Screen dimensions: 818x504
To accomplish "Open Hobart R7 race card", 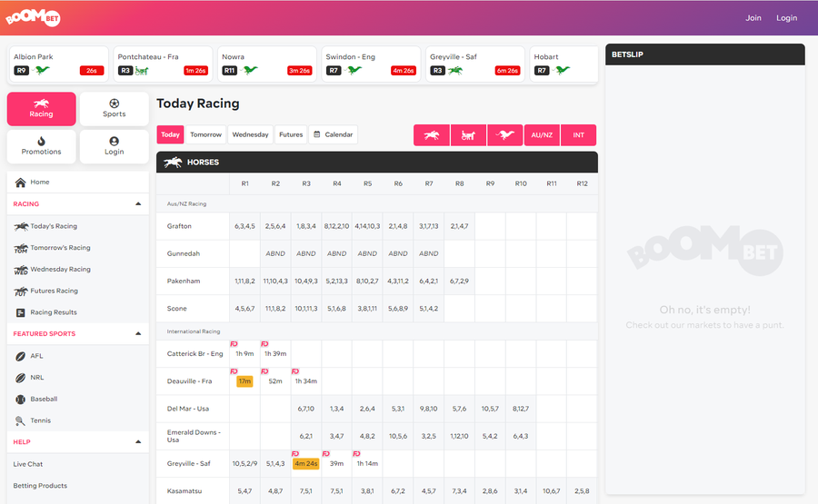I will 564,64.
